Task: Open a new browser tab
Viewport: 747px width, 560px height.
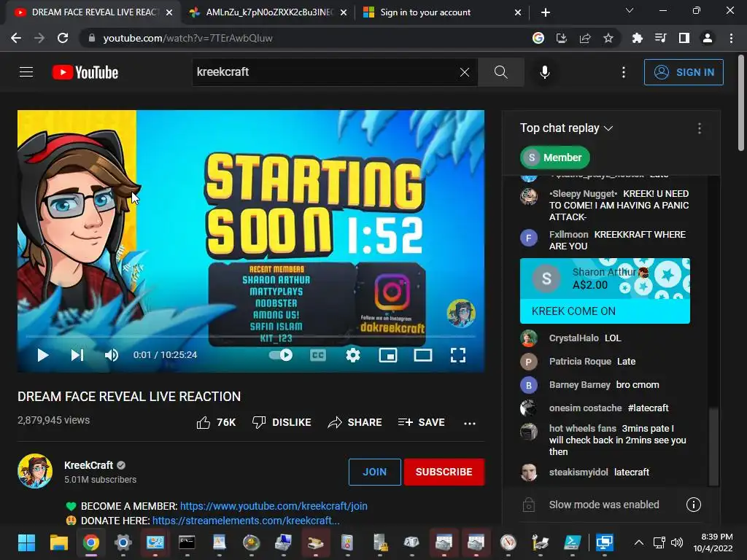Action: click(546, 12)
